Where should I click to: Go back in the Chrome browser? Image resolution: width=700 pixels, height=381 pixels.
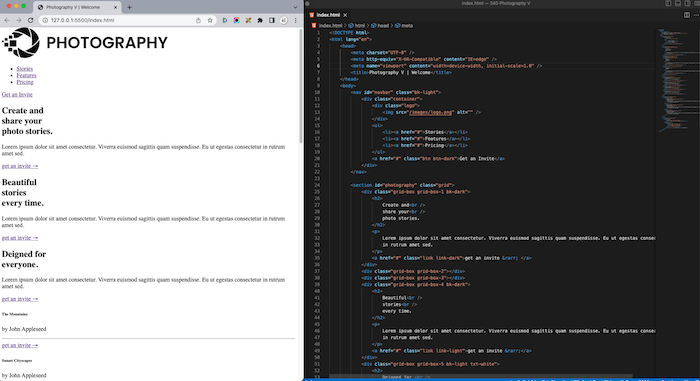(7, 20)
